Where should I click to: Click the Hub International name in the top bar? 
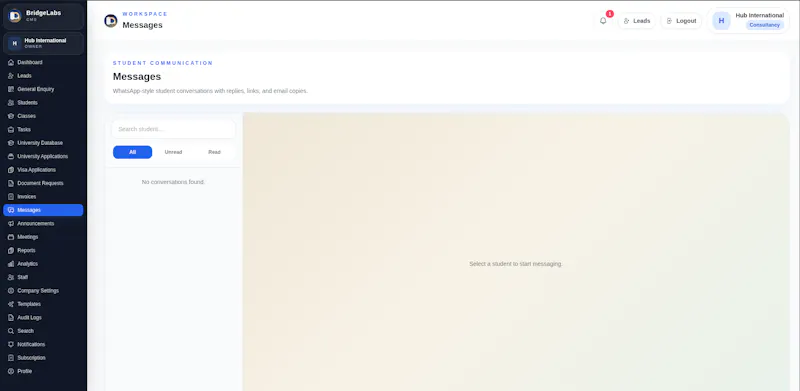759,15
